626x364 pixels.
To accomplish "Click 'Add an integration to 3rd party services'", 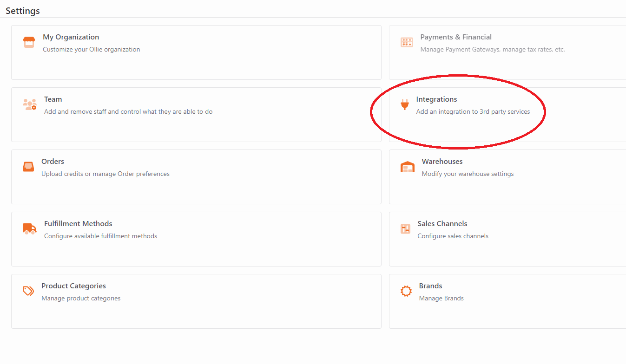I will click(x=473, y=111).
